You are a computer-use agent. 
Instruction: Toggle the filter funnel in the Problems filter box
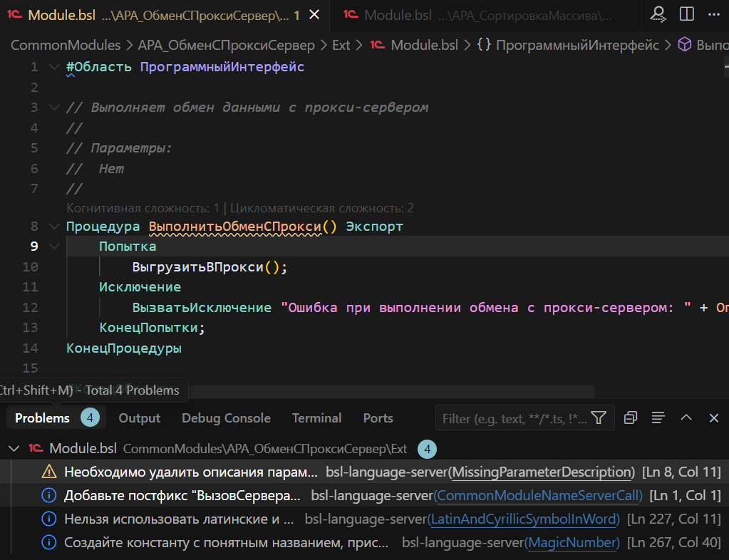600,418
